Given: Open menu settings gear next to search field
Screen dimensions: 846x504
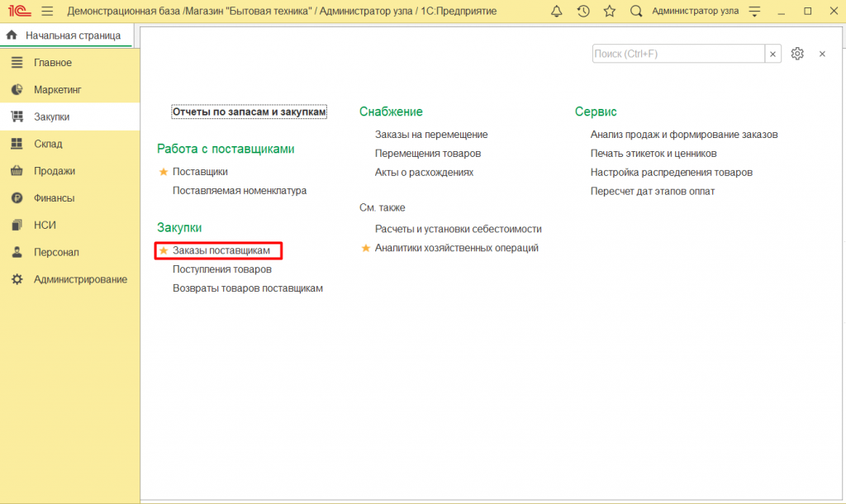Looking at the screenshot, I should pyautogui.click(x=797, y=54).
